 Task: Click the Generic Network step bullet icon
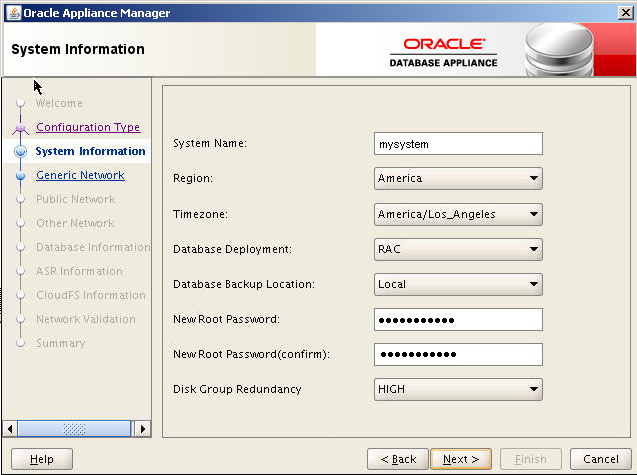[20, 176]
